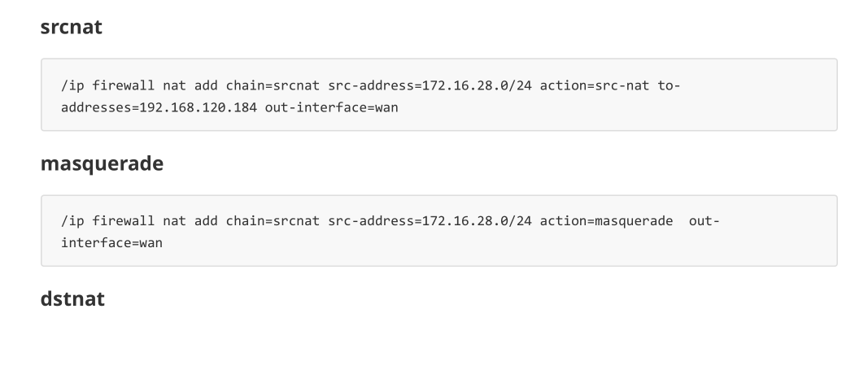Click the word nat in the masquerade command
868x383 pixels.
(x=174, y=221)
